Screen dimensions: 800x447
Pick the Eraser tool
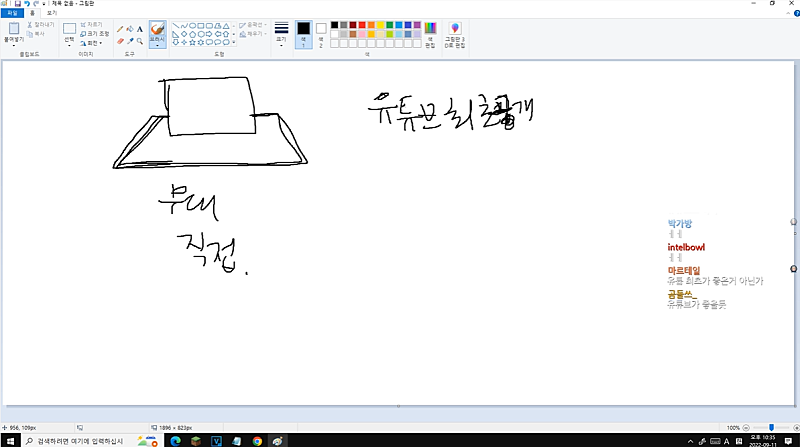click(x=120, y=41)
